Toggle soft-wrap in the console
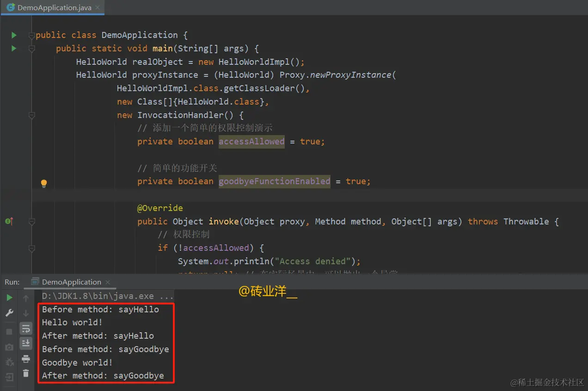Screen dimensions: 588x391 (x=26, y=329)
